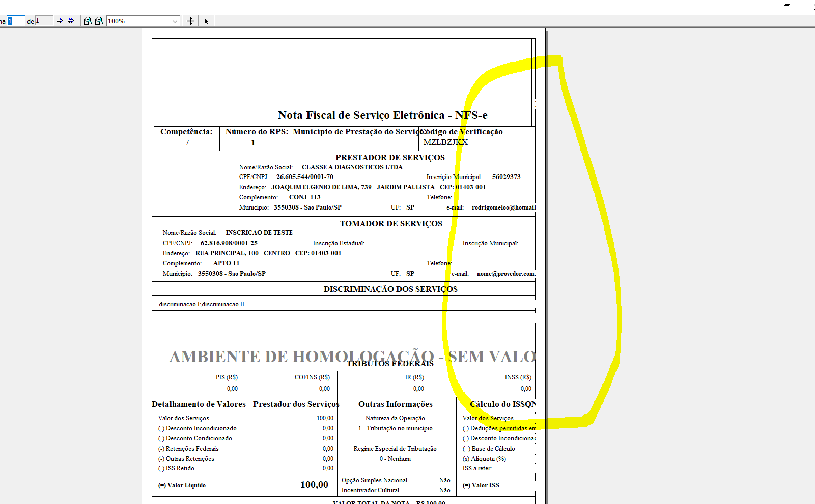Click taker e-mail 'nome@provedor.com'
Screen dimensions: 815x504
[506, 274]
